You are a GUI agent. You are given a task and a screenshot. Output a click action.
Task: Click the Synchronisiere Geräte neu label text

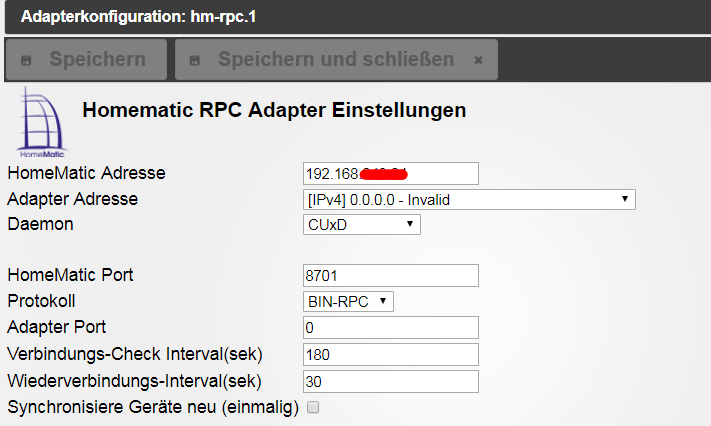(x=150, y=407)
